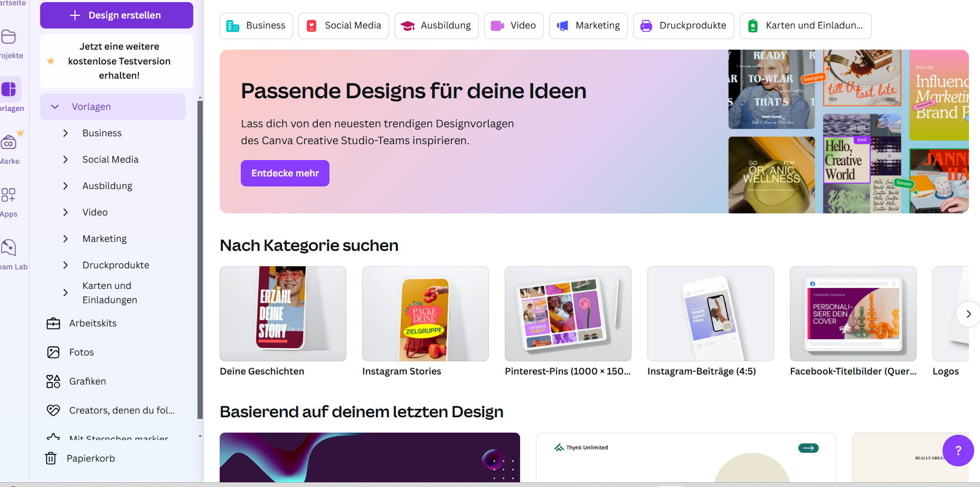Open the Karten und Einladungen category tab
Image resolution: width=980 pixels, height=487 pixels.
point(806,26)
